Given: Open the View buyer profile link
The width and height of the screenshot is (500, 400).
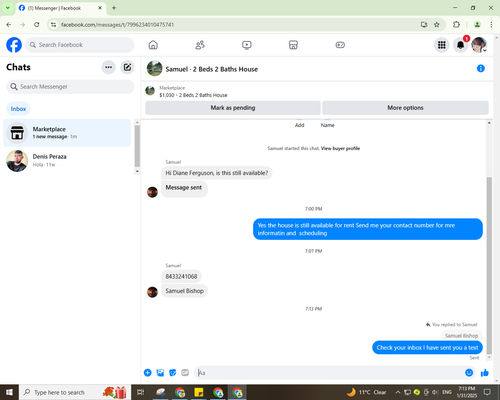Looking at the screenshot, I should tap(340, 148).
